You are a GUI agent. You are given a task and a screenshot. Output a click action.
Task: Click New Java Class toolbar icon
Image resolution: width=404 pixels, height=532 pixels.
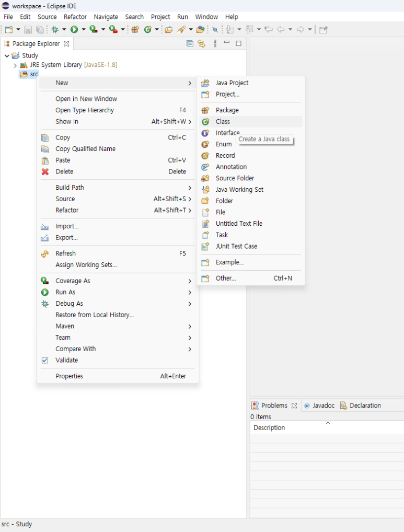(x=147, y=29)
